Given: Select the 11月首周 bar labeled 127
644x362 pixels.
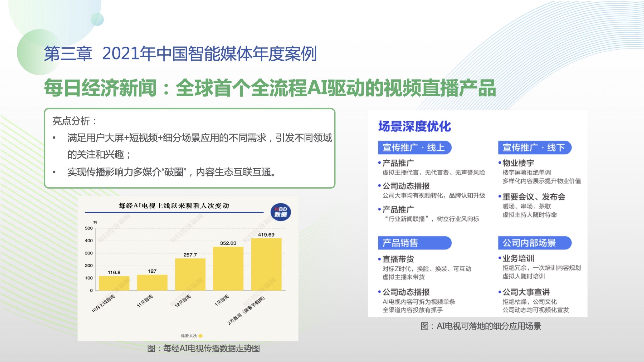Looking at the screenshot, I should 152,282.
